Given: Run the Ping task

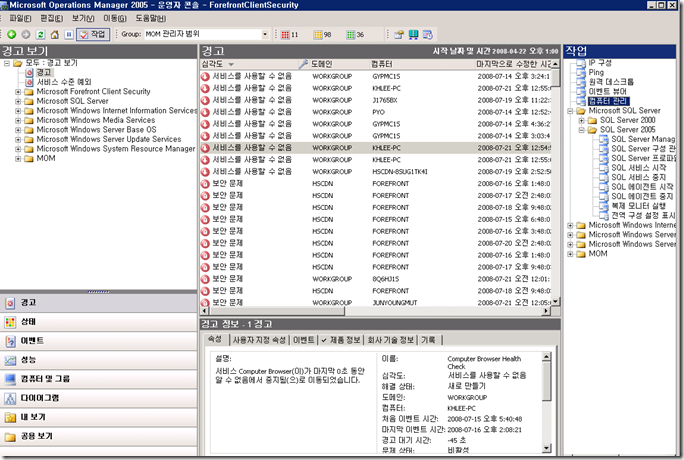Looking at the screenshot, I should 596,72.
